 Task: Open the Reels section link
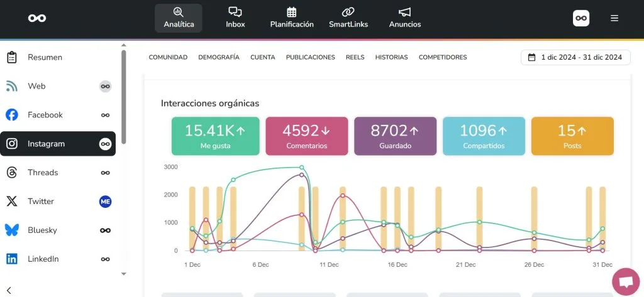[x=355, y=57]
